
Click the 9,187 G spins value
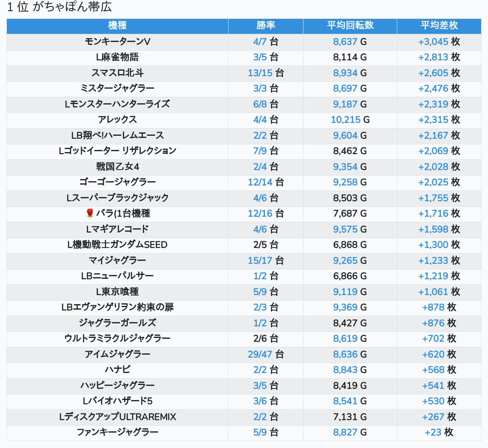click(350, 104)
